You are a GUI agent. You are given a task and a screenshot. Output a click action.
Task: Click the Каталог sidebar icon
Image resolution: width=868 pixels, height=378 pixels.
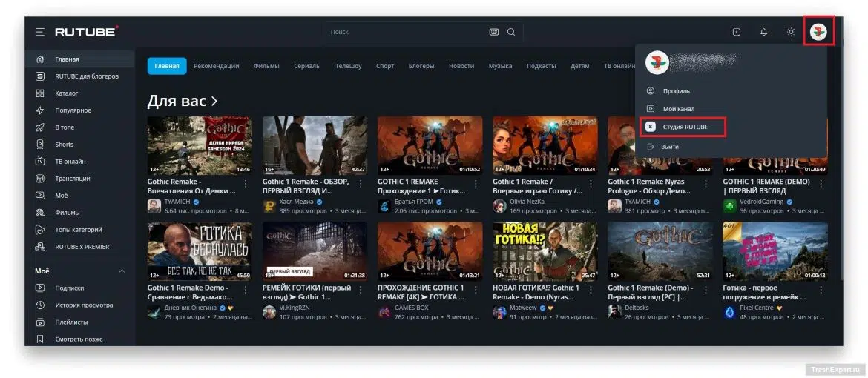point(40,93)
